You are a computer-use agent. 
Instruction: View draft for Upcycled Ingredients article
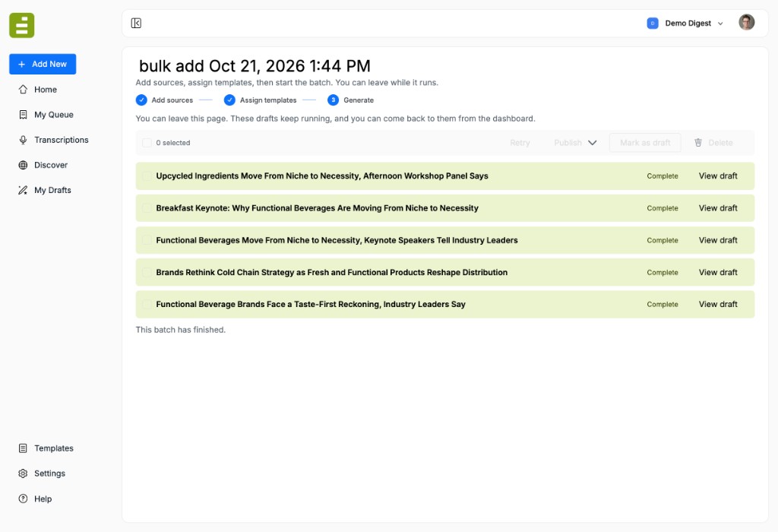(718, 176)
